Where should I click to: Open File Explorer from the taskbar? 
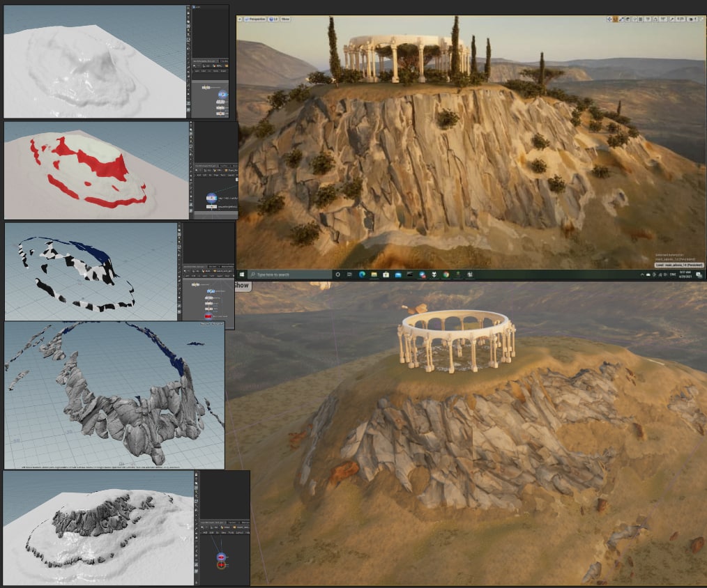[374, 274]
